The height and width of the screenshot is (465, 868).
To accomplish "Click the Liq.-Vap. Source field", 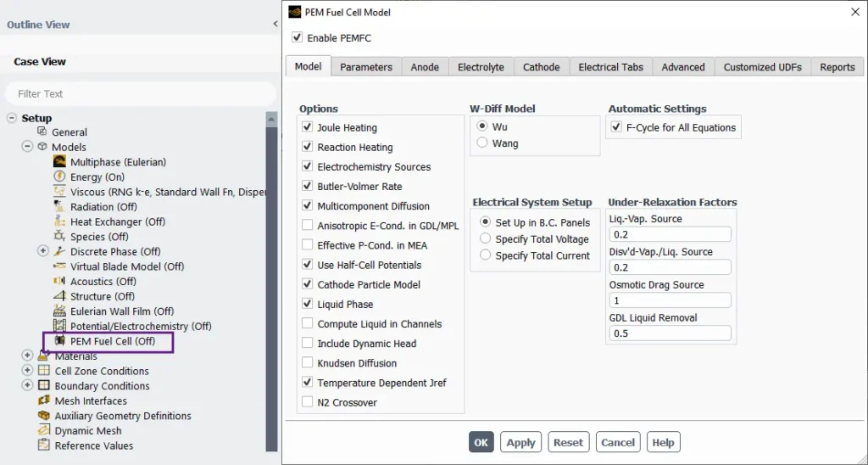I will tap(670, 234).
